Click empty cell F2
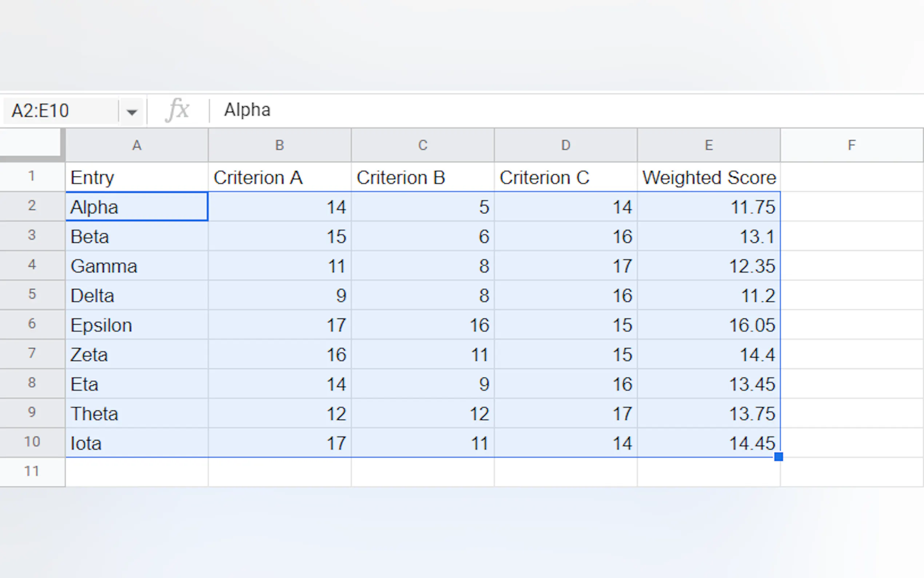The width and height of the screenshot is (924, 578). pyautogui.click(x=851, y=207)
